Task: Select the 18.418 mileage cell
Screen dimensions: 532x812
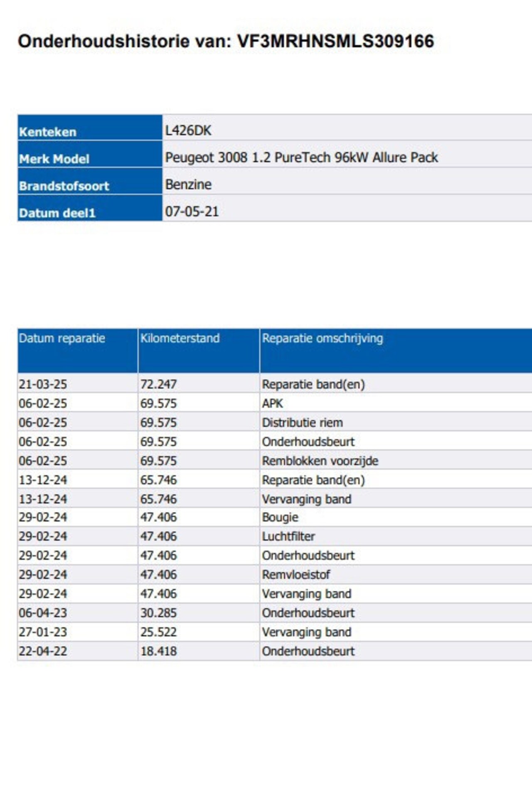Action: coord(158,651)
